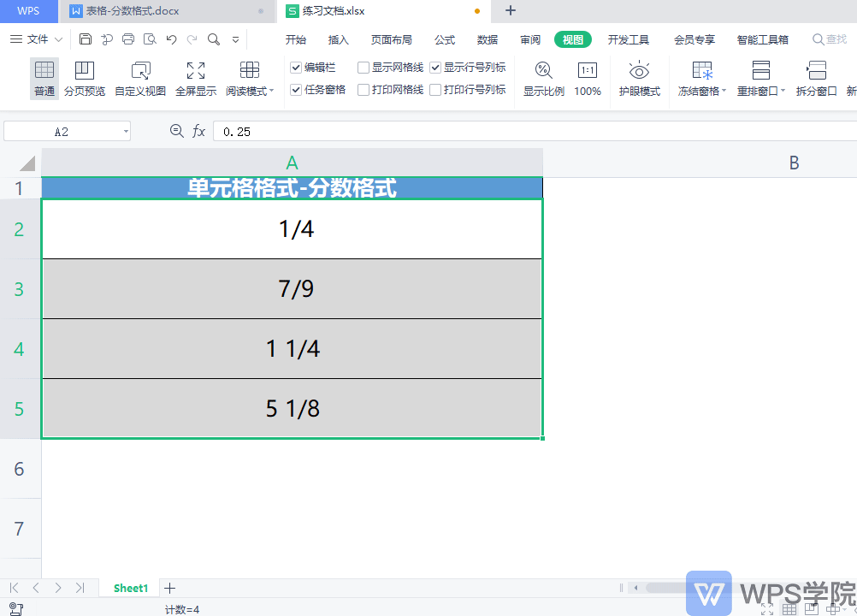Click the select-all corner triangle
The height and width of the screenshot is (616, 857).
[x=27, y=163]
